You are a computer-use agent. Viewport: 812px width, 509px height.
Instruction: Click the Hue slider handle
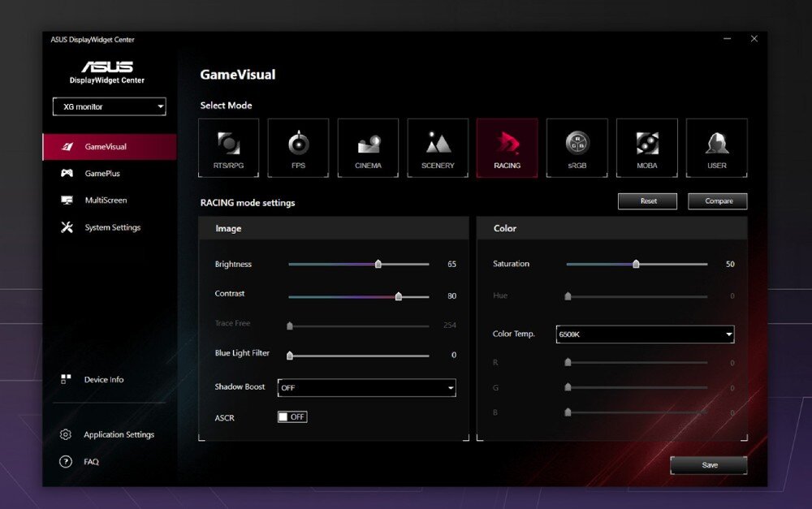coord(568,296)
